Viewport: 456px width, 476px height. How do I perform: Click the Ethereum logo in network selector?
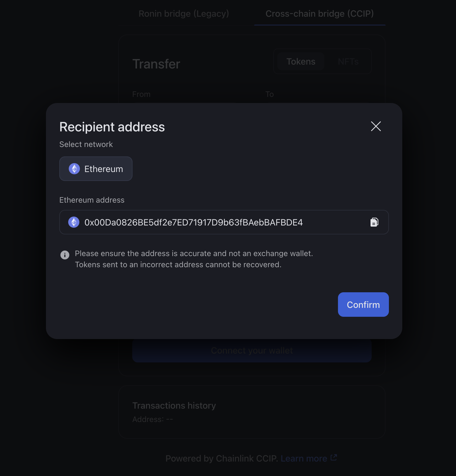pyautogui.click(x=74, y=169)
